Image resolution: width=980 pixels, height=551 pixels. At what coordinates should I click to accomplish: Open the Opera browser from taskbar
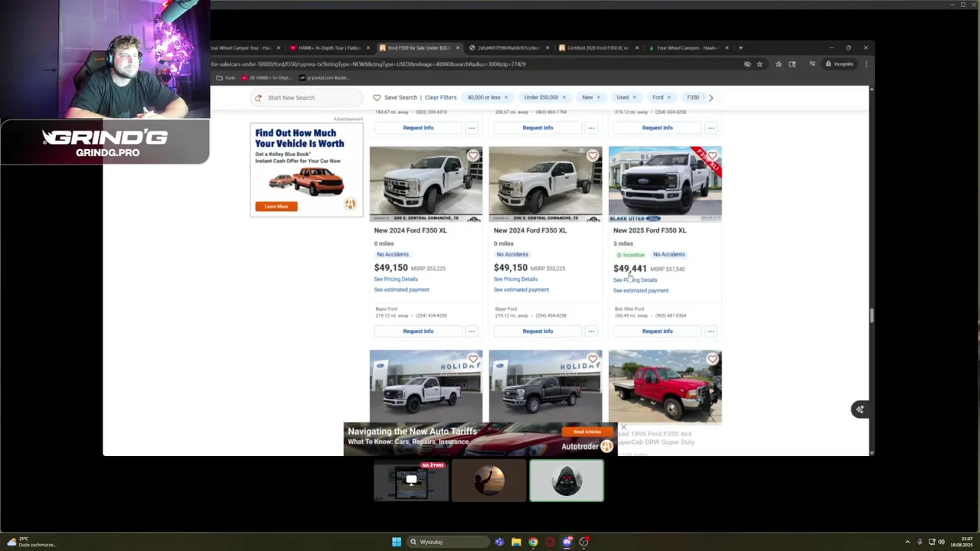tap(550, 542)
